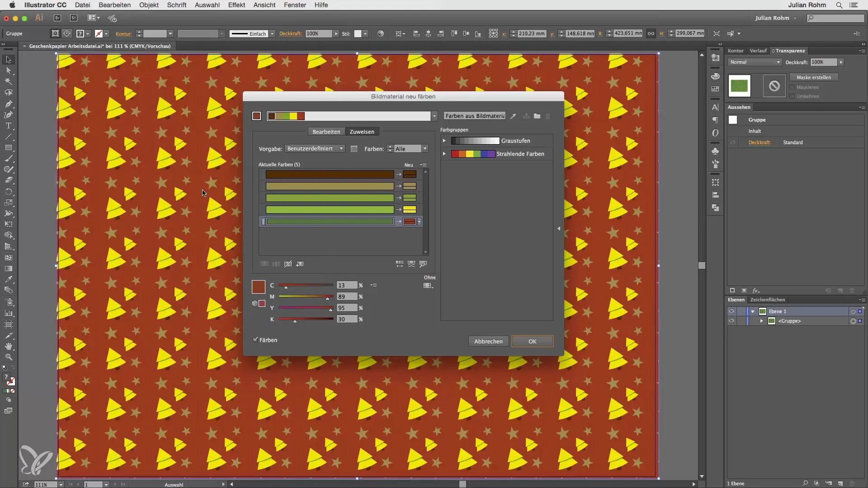Click the OK button
Screen dimensions: 868x488
(x=532, y=341)
